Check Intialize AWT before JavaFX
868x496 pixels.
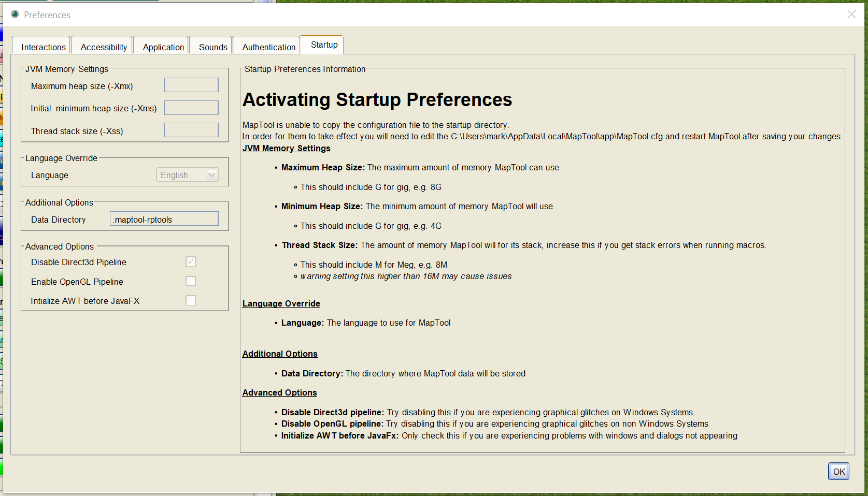191,300
